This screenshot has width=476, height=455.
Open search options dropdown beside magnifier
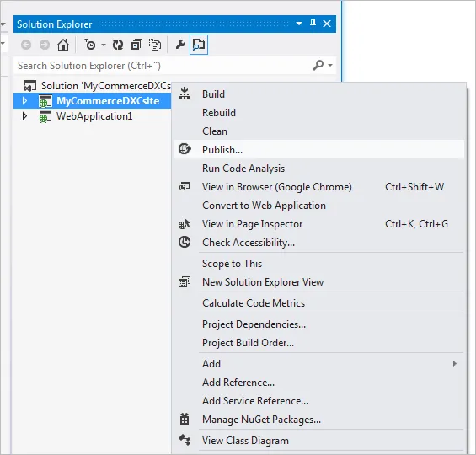pyautogui.click(x=330, y=65)
